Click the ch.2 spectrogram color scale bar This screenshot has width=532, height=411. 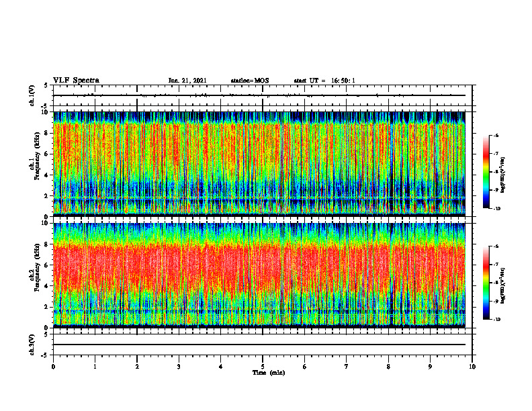tap(486, 283)
